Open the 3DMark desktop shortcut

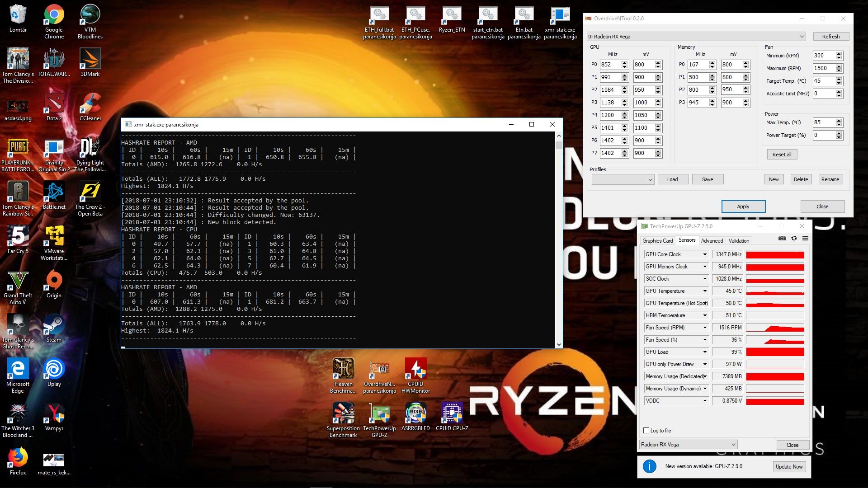click(90, 62)
